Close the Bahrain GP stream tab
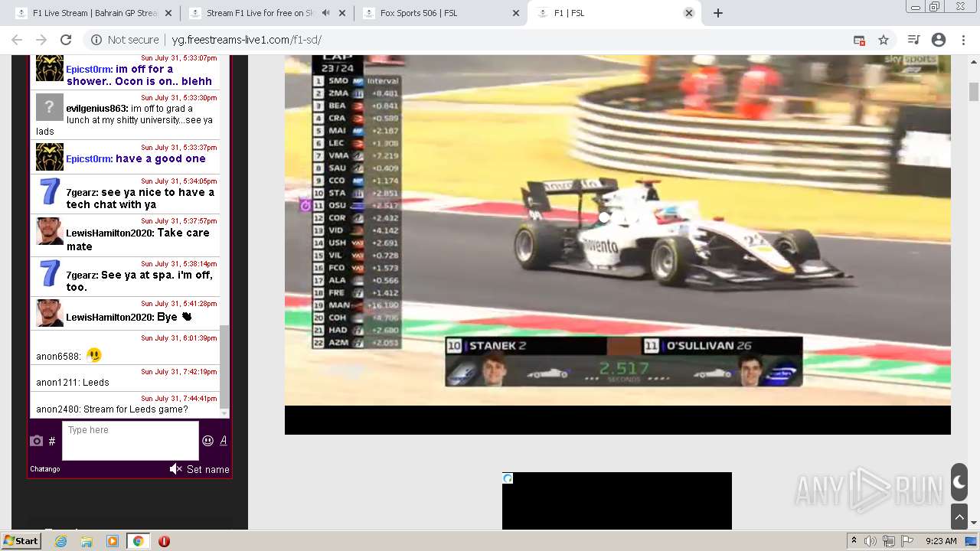The height and width of the screenshot is (551, 980). 169,13
